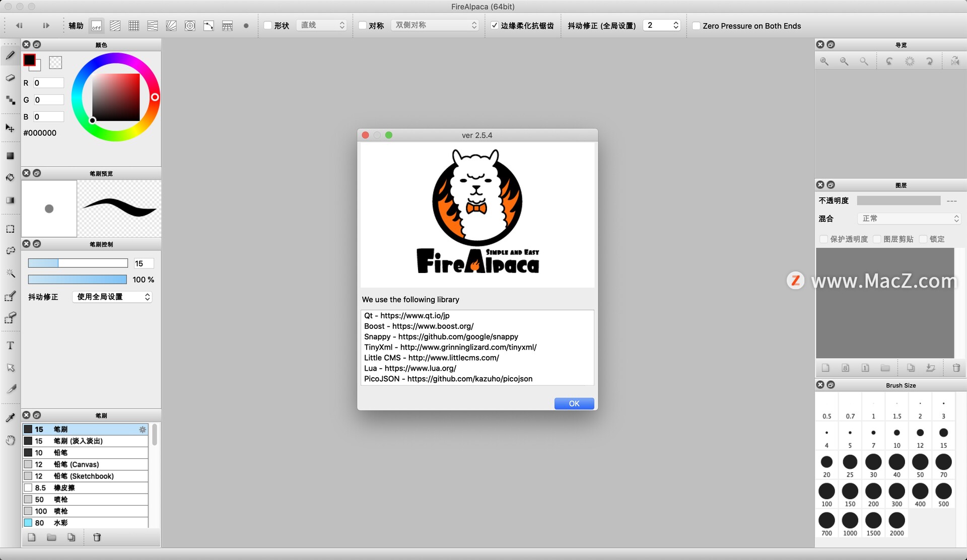The height and width of the screenshot is (560, 967).
Task: Select the Lasso tool
Action: (x=10, y=251)
